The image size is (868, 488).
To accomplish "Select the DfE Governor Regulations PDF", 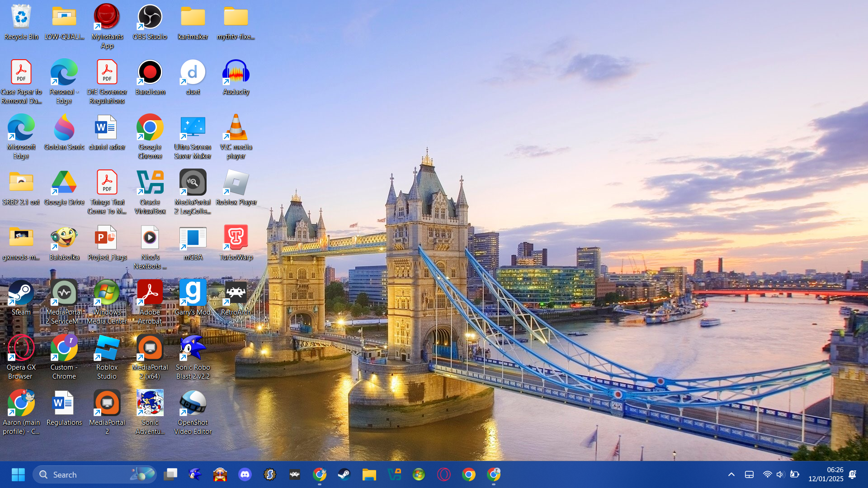I will 107,72.
